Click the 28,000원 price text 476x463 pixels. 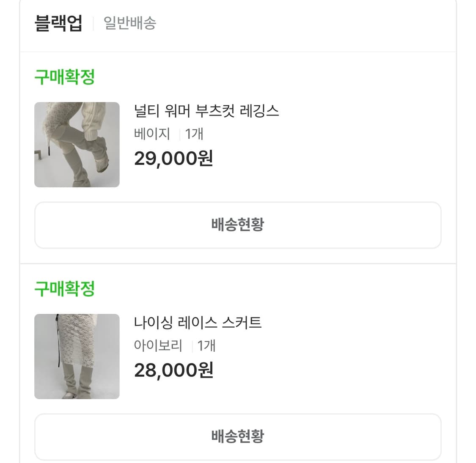pyautogui.click(x=173, y=370)
